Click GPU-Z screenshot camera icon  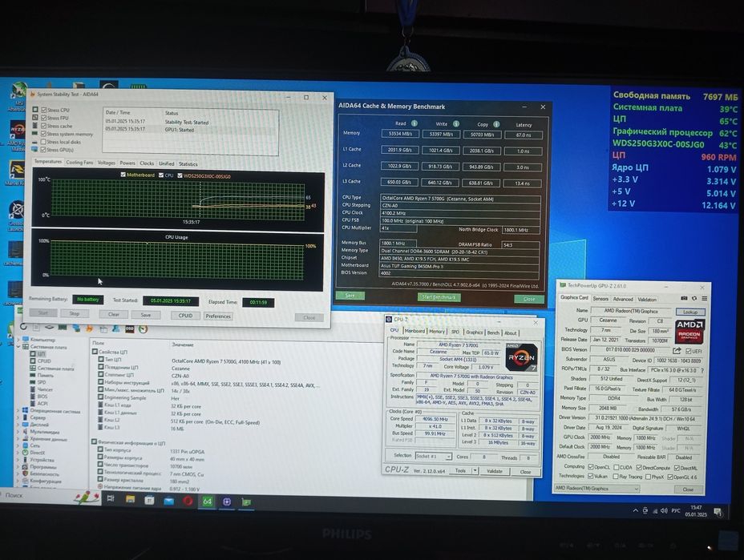pyautogui.click(x=684, y=298)
